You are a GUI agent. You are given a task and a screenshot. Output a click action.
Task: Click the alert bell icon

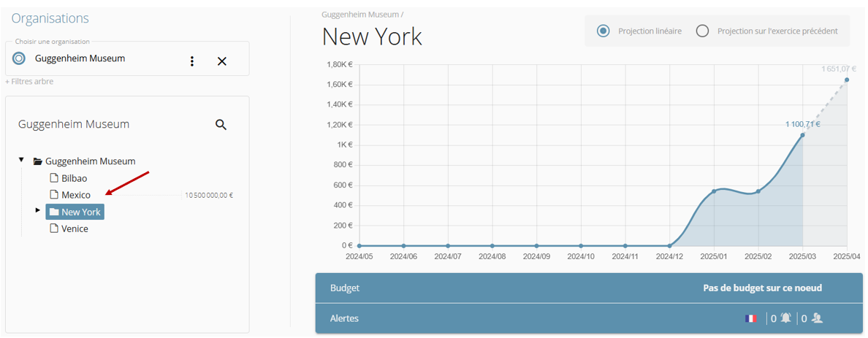786,318
